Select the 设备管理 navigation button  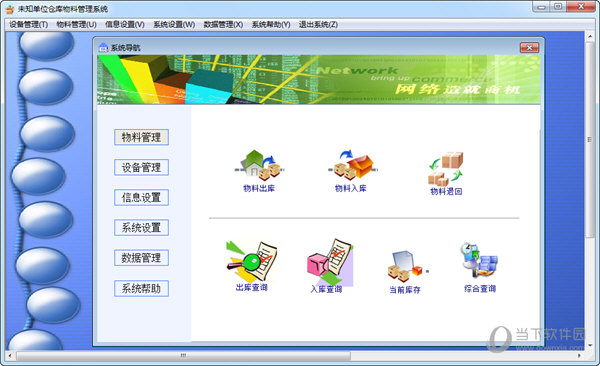coord(141,167)
